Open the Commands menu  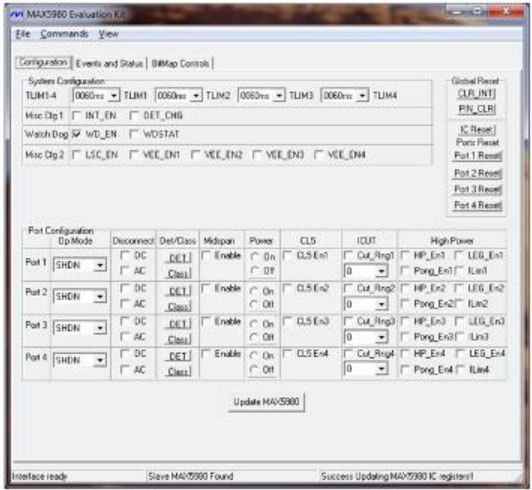pos(64,34)
